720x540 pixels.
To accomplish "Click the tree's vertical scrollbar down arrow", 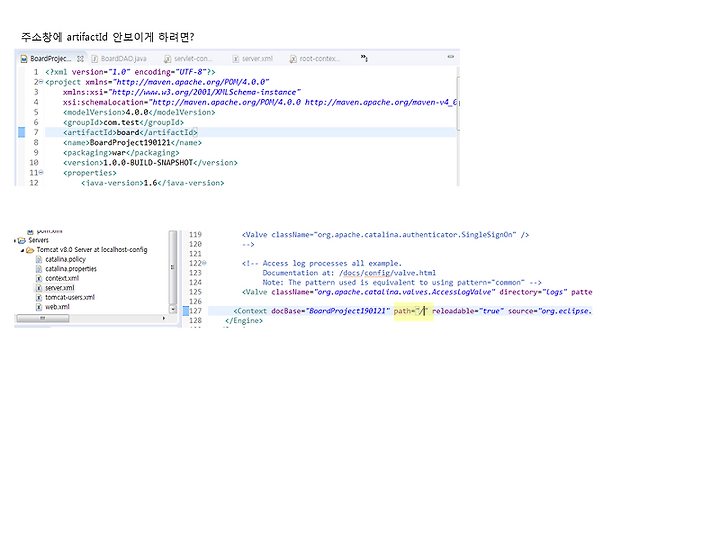I will coord(173,309).
